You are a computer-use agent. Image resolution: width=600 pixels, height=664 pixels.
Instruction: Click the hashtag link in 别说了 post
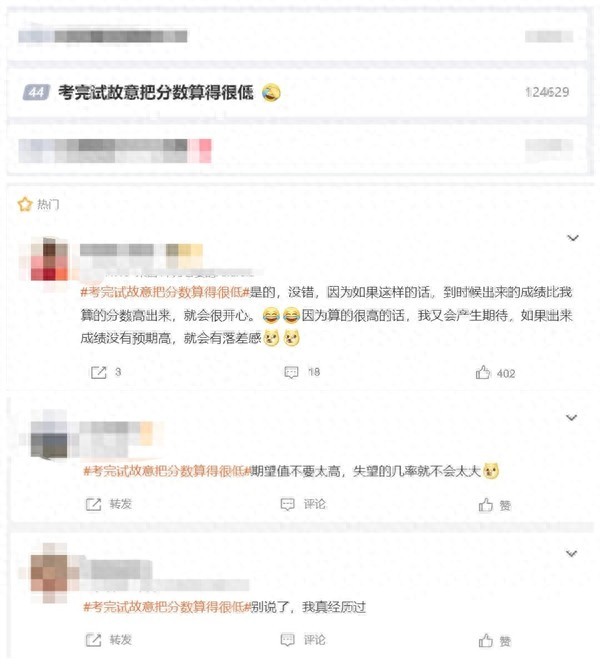[167, 607]
